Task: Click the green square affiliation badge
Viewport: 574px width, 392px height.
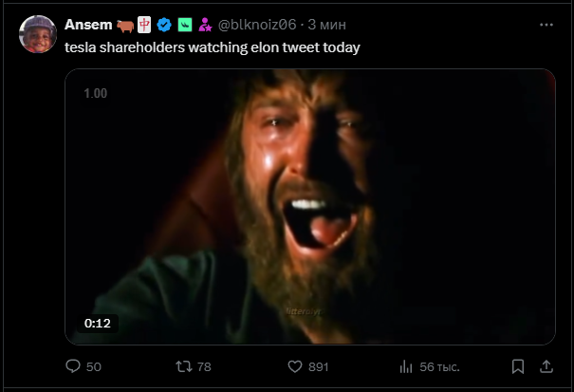Action: (x=185, y=25)
